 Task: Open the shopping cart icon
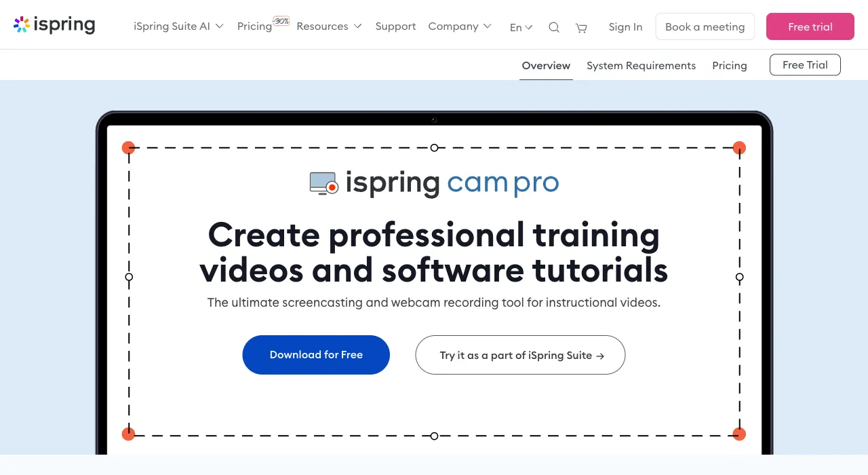click(581, 28)
